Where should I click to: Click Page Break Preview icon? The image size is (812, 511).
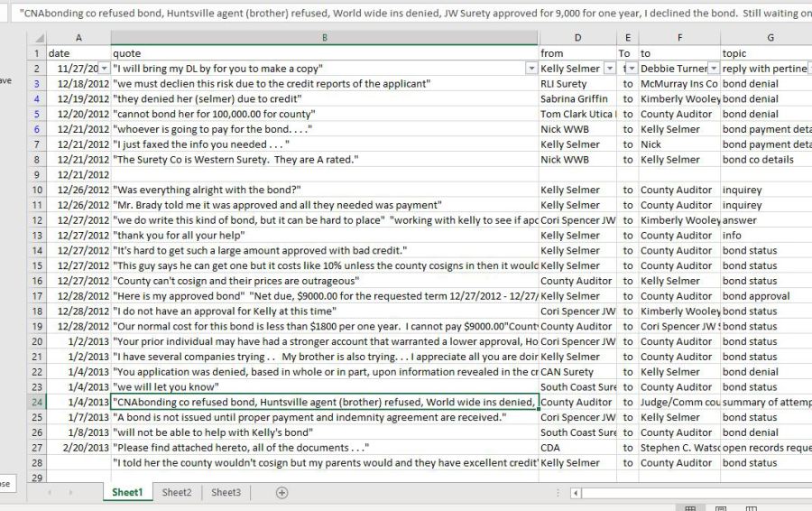751,508
